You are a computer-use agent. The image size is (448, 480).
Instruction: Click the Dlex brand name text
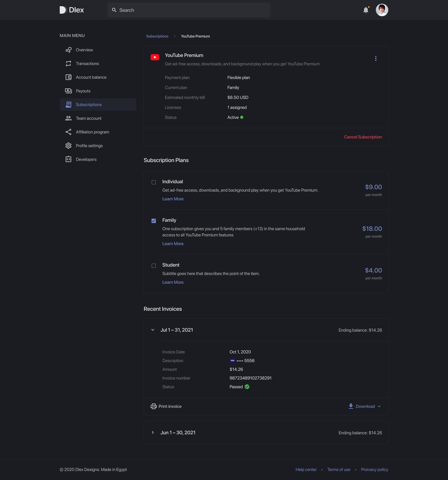[x=77, y=10]
